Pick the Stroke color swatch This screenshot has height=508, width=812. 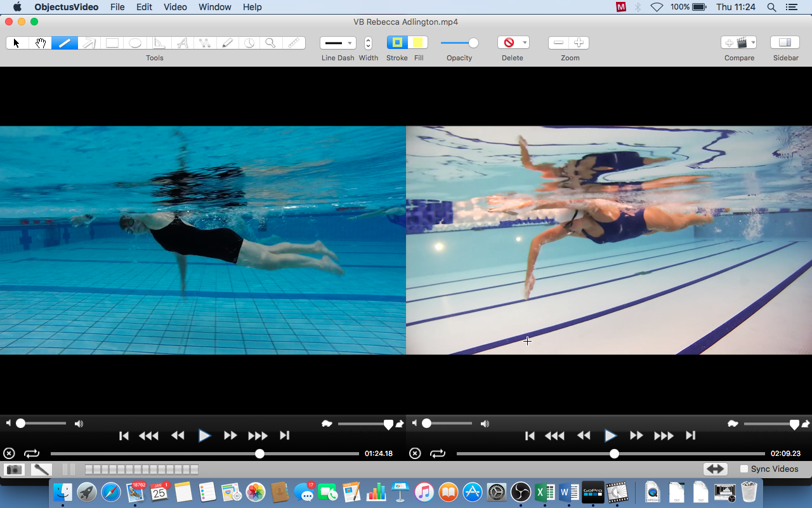coord(397,43)
